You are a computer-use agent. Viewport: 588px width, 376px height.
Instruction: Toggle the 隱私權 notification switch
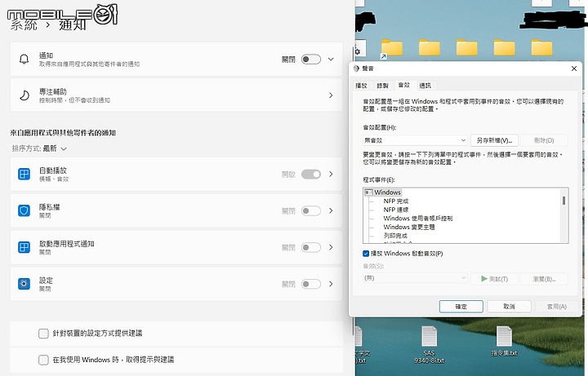coord(311,211)
